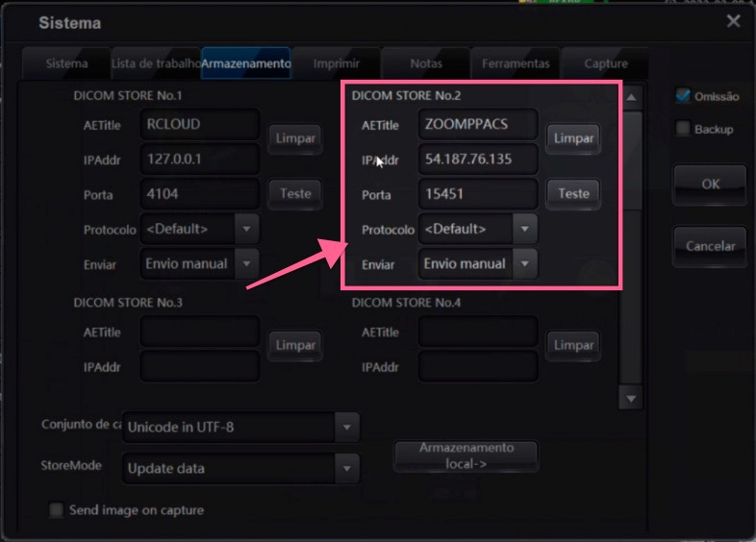Expand Protocolo dropdown for DICOM STORE No.1
Screen dimensions: 756x542
pyautogui.click(x=246, y=230)
